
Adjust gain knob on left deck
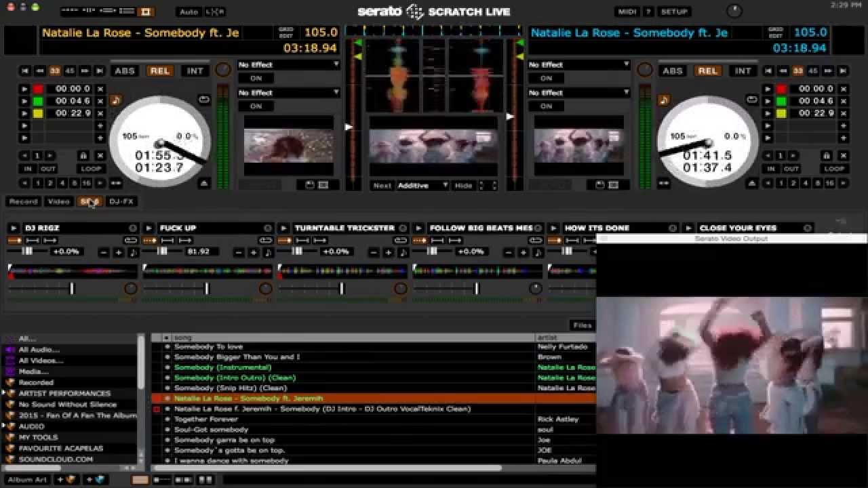[222, 70]
